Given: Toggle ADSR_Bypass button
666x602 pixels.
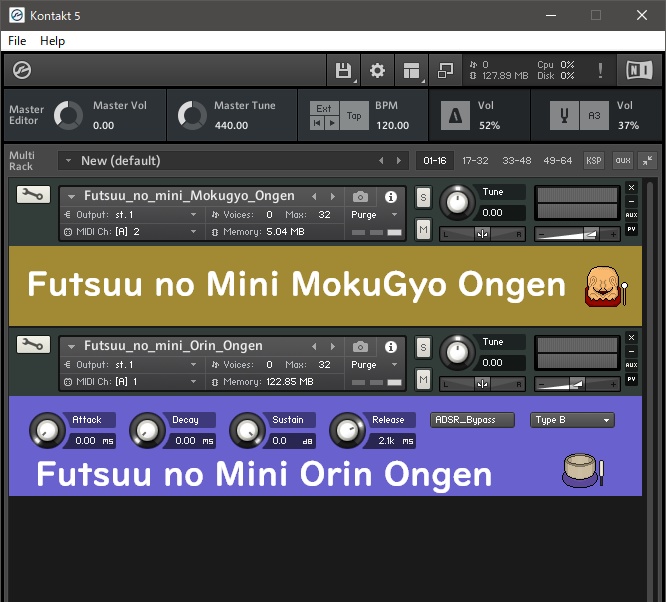Looking at the screenshot, I should tap(472, 420).
